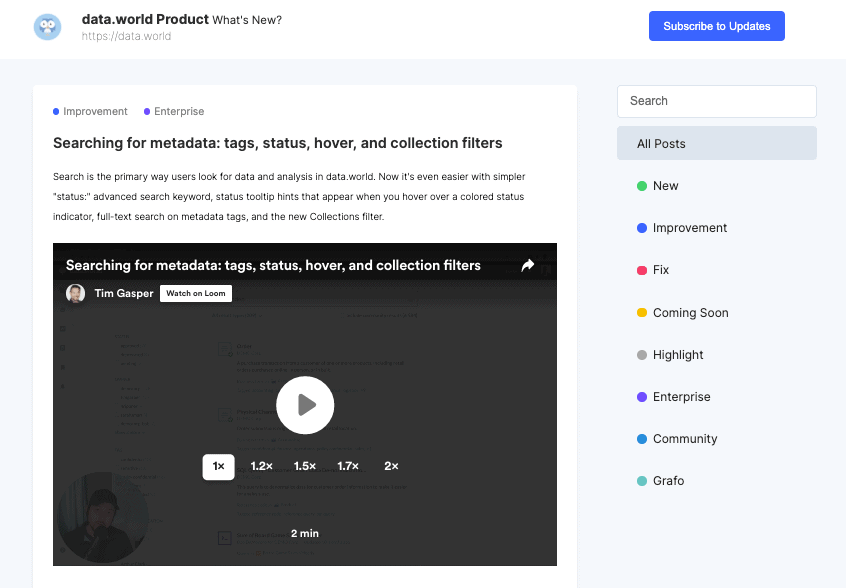Click the Enterprise tag above post title
Viewport: 846px width, 588px height.
174,112
